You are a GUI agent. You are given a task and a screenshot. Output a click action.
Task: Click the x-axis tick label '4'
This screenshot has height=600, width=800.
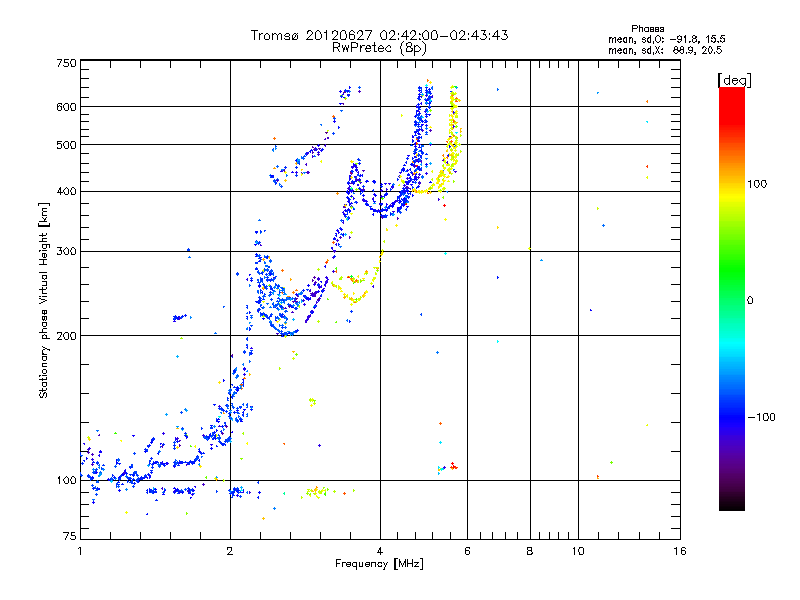(x=380, y=551)
